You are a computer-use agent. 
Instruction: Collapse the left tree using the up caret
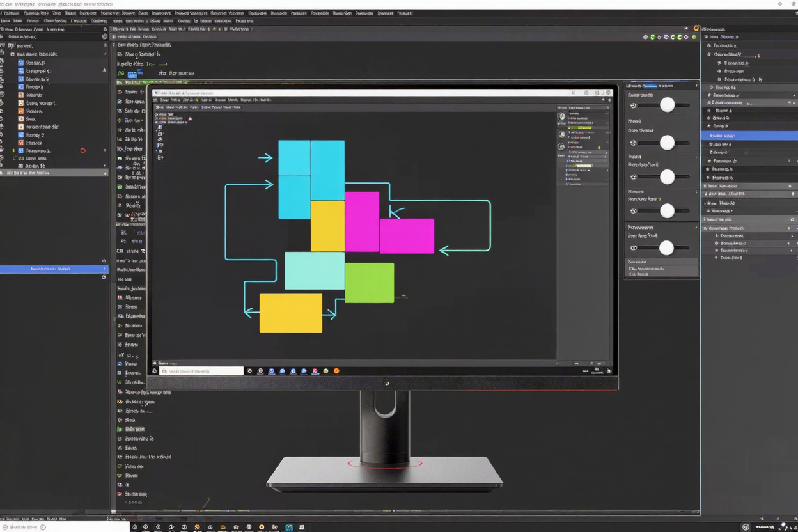[x=106, y=54]
